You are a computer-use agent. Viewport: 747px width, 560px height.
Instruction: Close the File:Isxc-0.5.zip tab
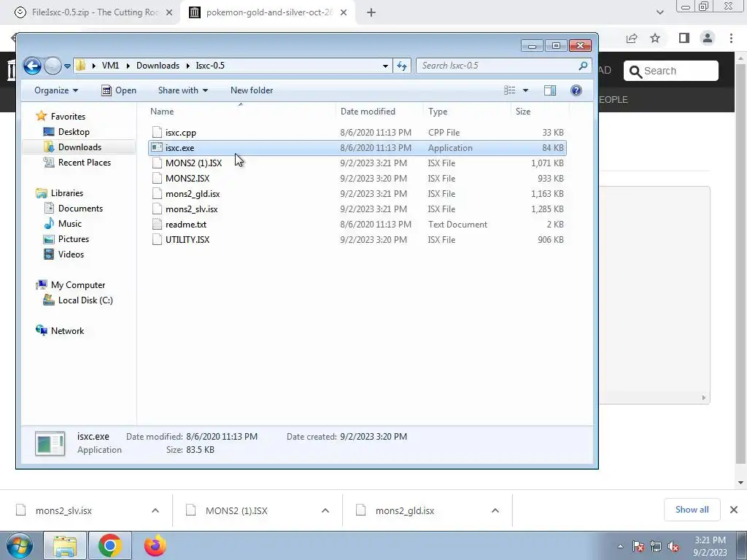169,13
